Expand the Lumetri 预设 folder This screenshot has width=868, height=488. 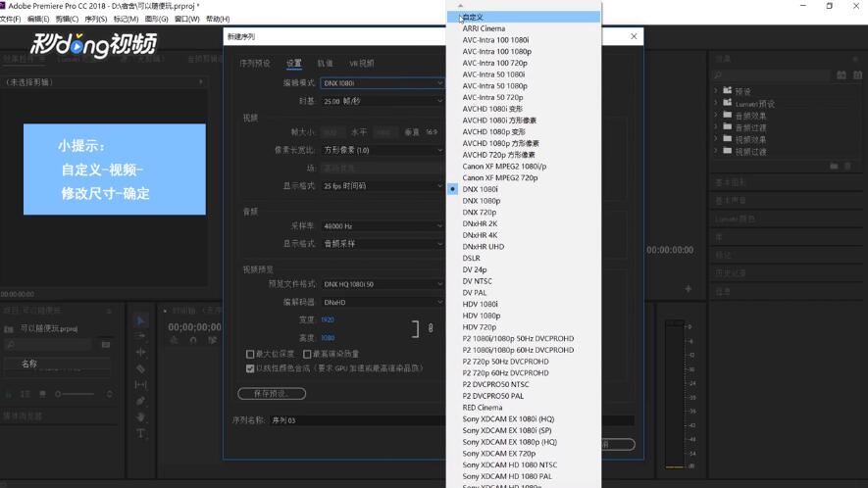coord(716,103)
